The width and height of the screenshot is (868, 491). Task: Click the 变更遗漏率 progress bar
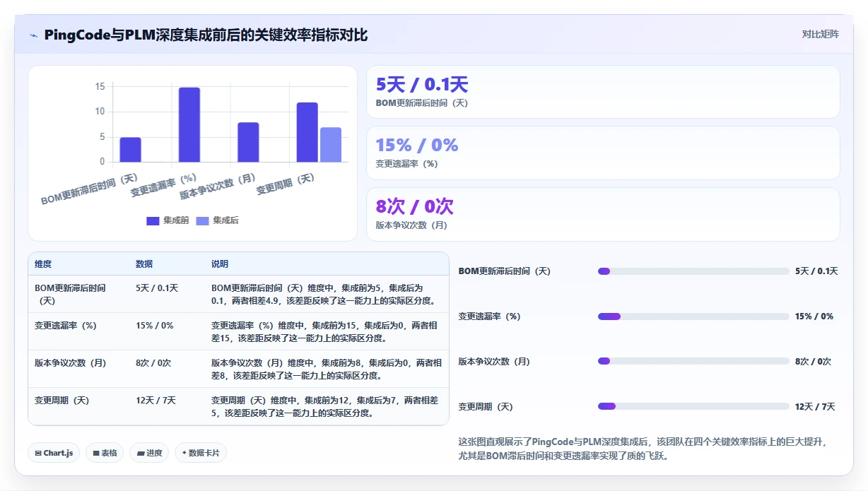click(x=693, y=317)
